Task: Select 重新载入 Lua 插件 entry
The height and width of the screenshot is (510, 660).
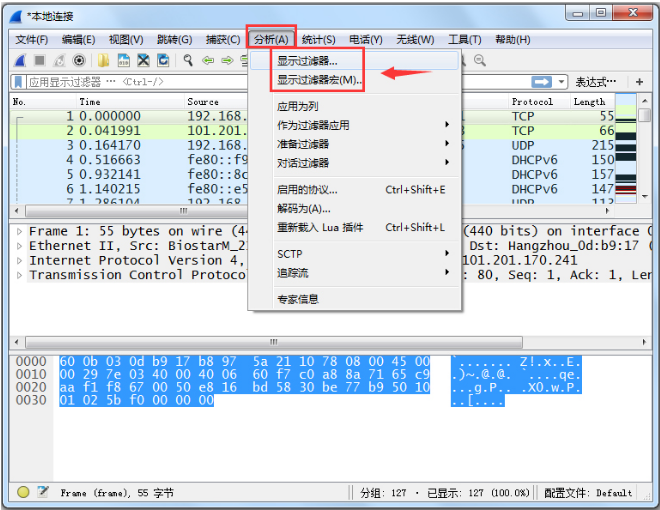Action: tap(354, 227)
